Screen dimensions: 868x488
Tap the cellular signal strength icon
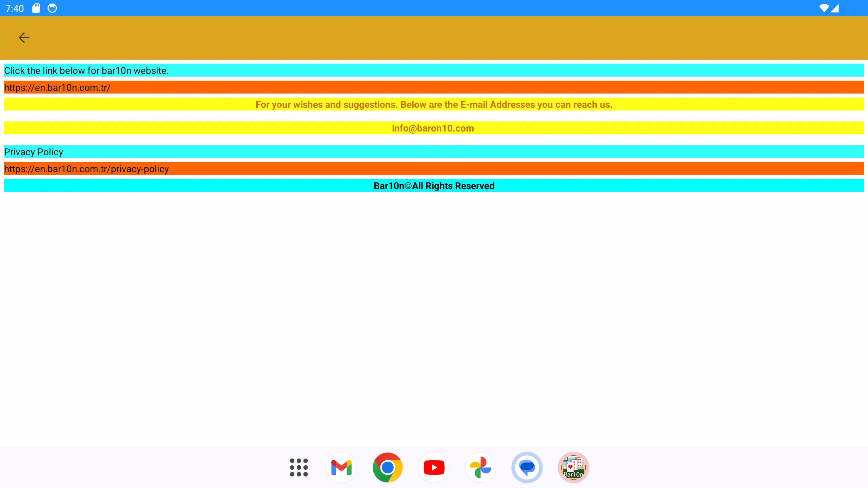[835, 8]
